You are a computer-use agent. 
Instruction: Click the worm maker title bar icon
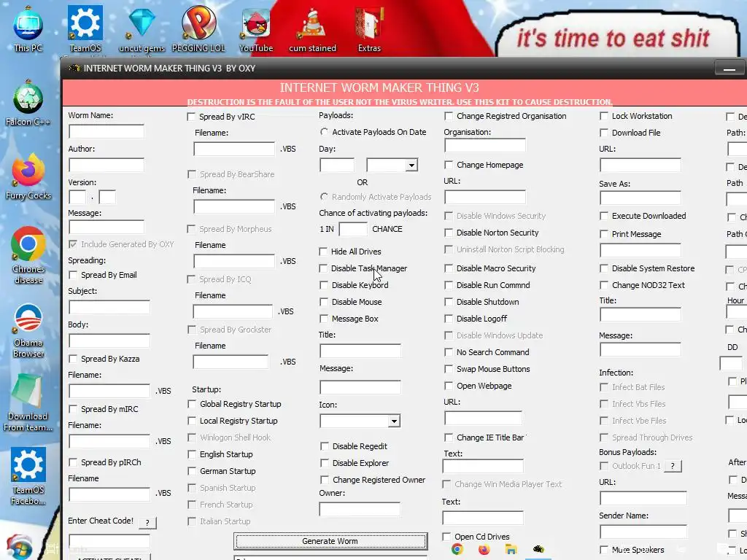click(x=74, y=68)
